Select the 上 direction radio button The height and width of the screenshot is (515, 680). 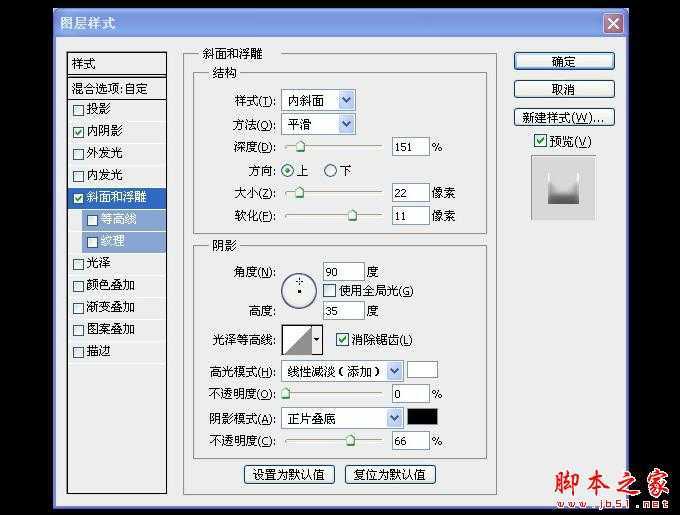287,170
